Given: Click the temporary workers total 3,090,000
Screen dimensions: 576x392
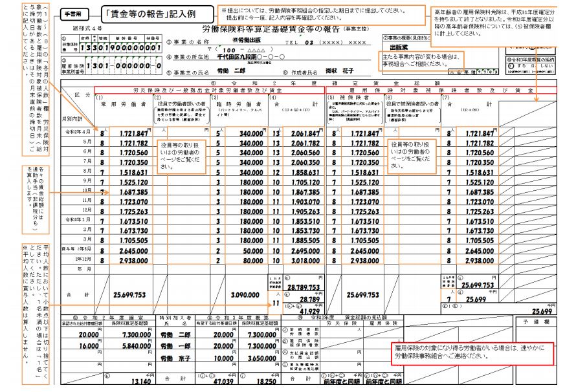Looking at the screenshot, I should 245,295.
